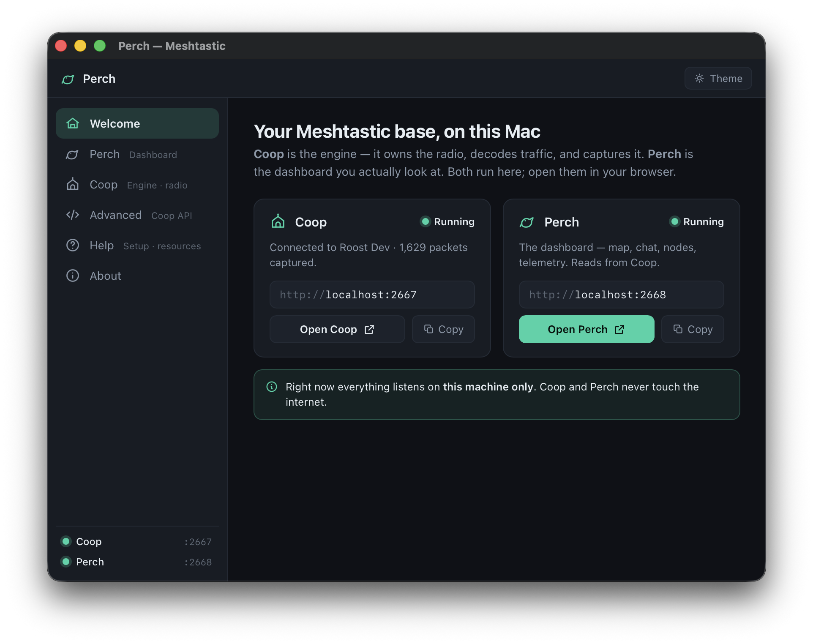This screenshot has width=813, height=644.
Task: Click 'Connected to Roost Dev' packets text
Action: pos(368,255)
